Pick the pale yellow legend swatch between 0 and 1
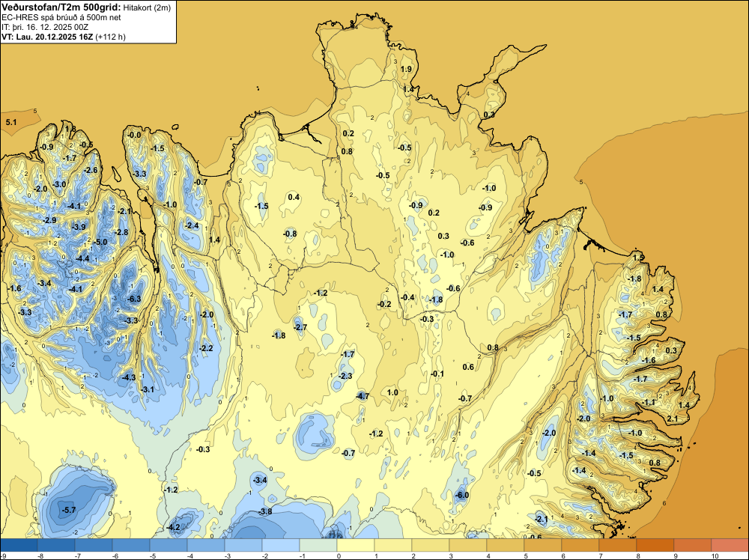This screenshot has width=749, height=560. [x=356, y=545]
